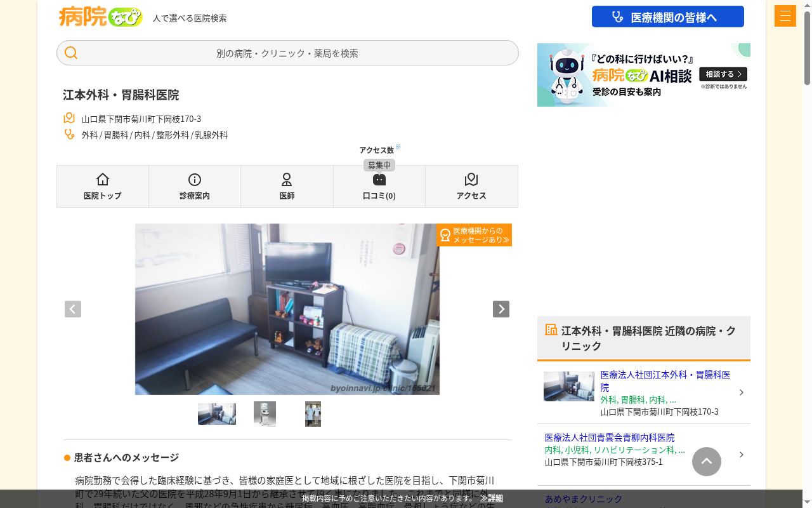Click the 病院なび site logo
812x508 pixels.
[x=100, y=17]
